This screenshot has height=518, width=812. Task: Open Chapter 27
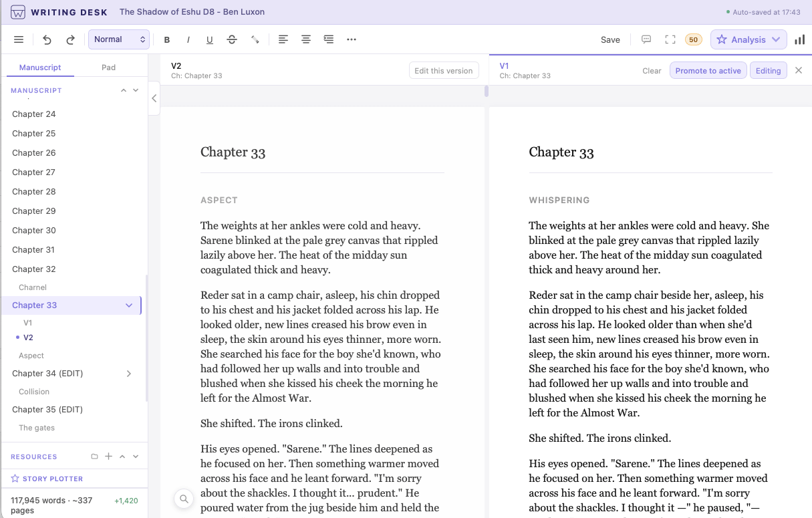coord(34,172)
